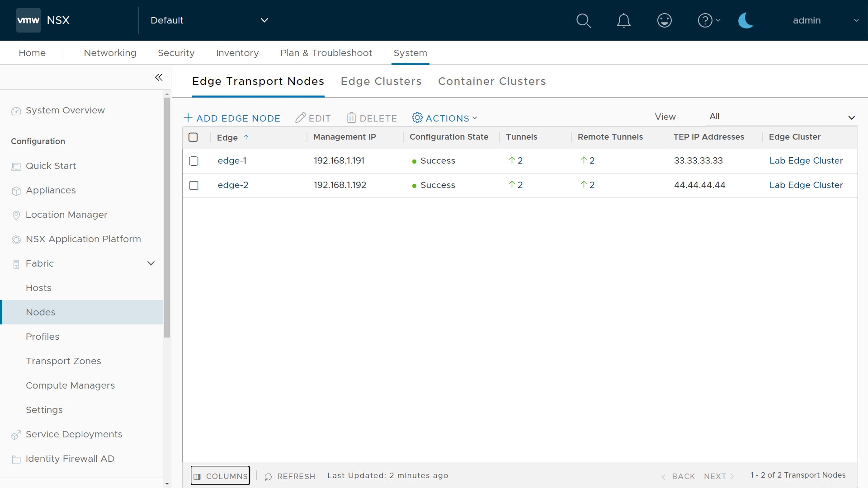The height and width of the screenshot is (488, 868).
Task: Expand the ACTIONS dropdown menu
Action: [445, 118]
